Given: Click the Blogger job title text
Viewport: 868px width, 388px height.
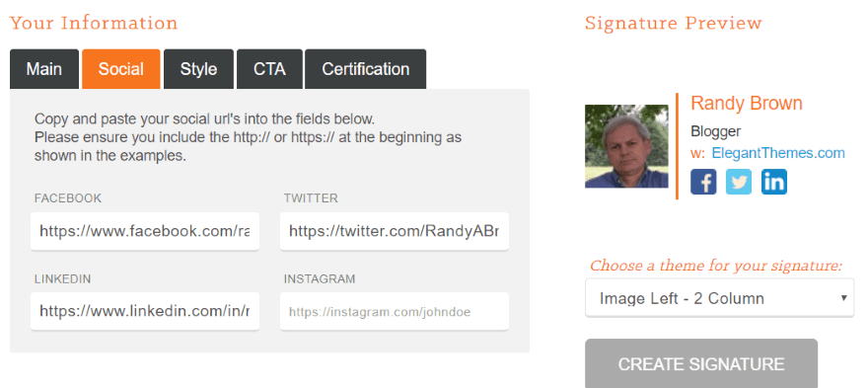Looking at the screenshot, I should tap(716, 132).
